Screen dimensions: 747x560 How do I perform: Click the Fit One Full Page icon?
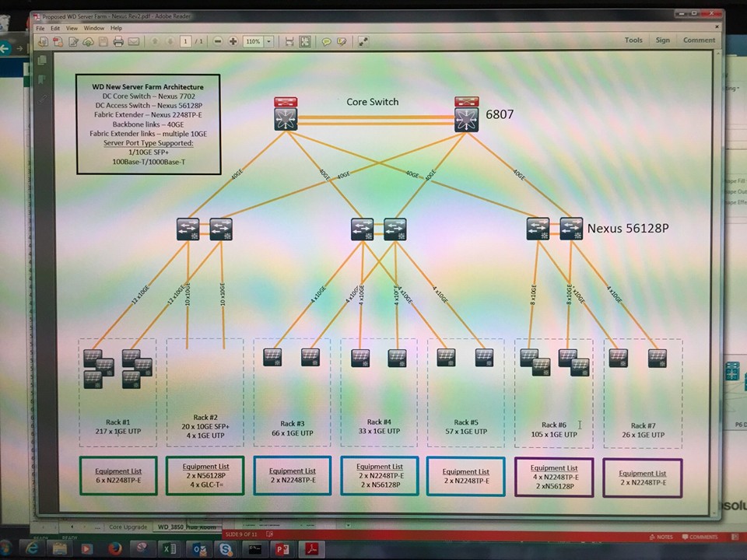(x=305, y=42)
